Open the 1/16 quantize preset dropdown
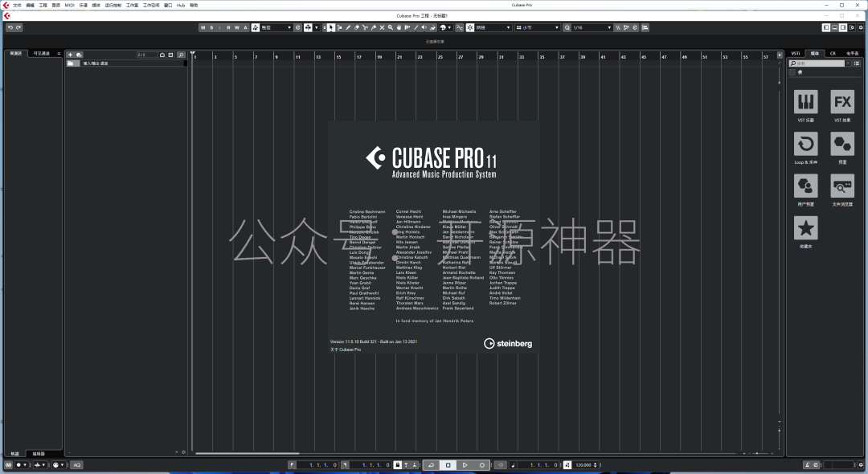The height and width of the screenshot is (474, 868). [592, 27]
